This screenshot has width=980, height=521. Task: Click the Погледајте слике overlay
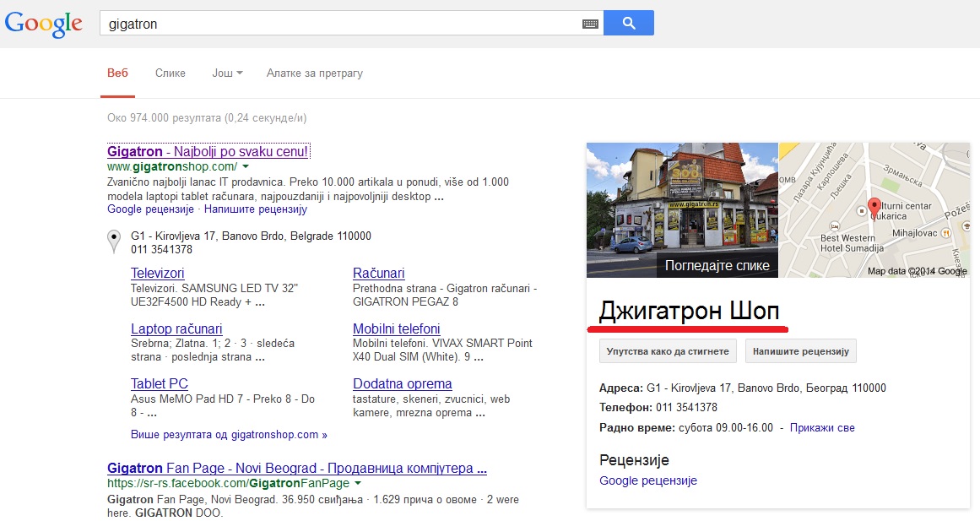tap(717, 265)
